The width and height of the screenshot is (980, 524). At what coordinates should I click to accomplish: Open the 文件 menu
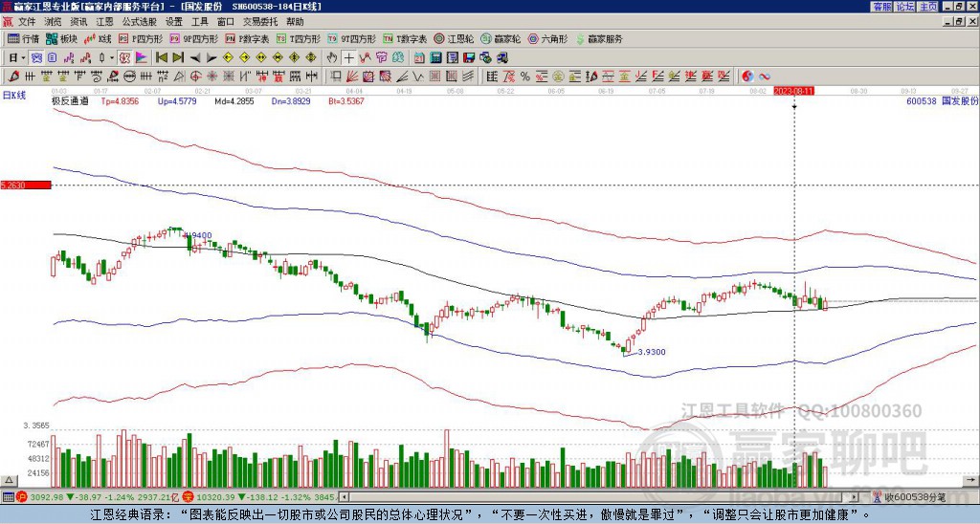27,22
